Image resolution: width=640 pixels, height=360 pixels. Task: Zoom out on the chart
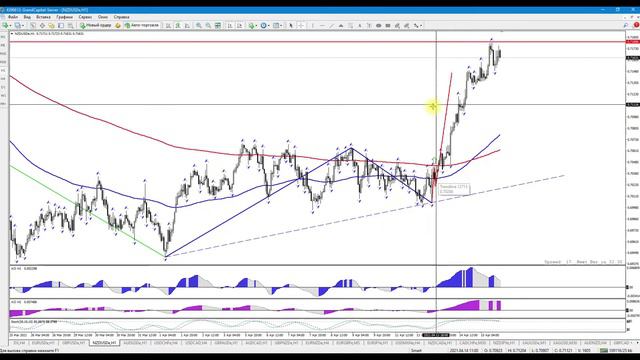point(208,25)
